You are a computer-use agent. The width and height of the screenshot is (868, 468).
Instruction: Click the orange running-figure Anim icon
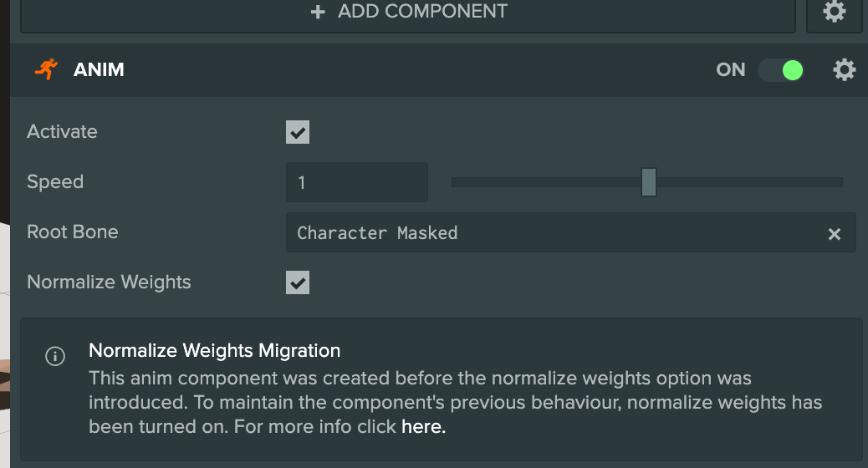pyautogui.click(x=46, y=69)
